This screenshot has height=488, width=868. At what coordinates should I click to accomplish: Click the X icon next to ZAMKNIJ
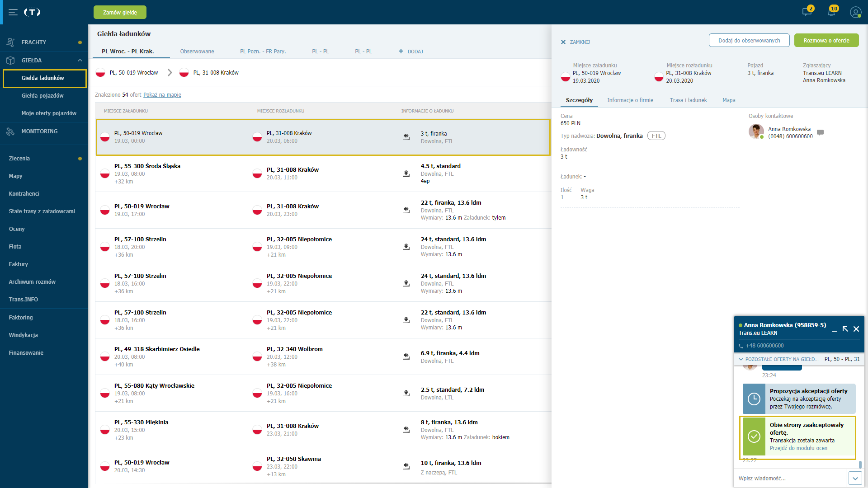point(563,42)
